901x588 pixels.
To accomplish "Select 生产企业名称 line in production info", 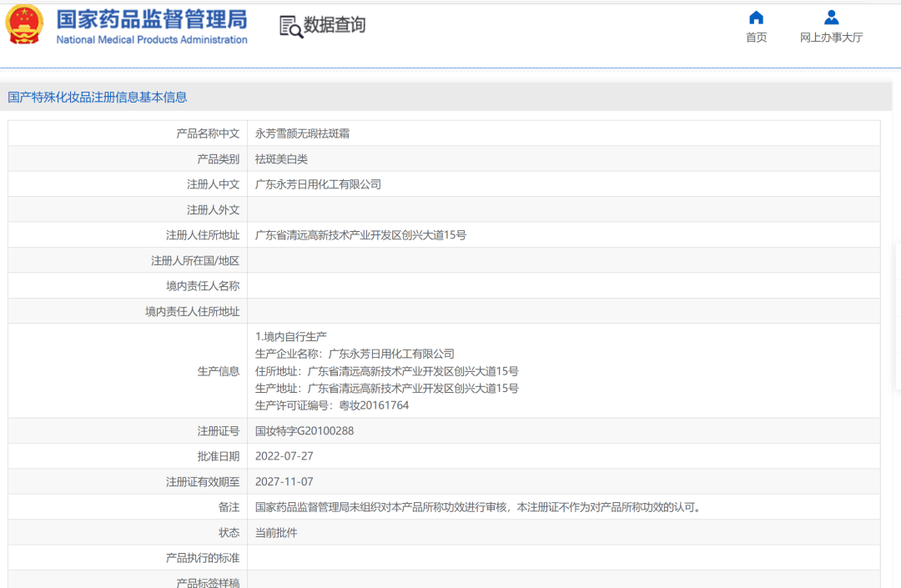I will click(x=355, y=354).
